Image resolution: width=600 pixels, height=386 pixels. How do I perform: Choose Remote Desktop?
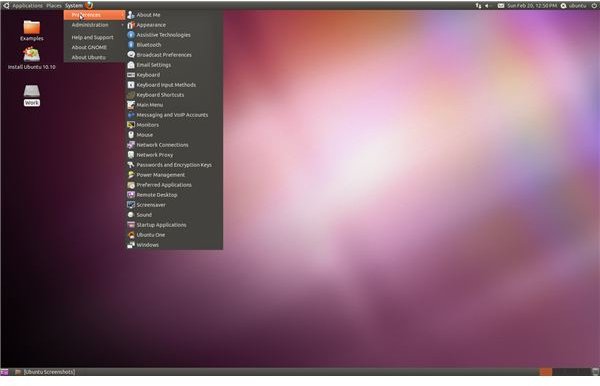174,195
